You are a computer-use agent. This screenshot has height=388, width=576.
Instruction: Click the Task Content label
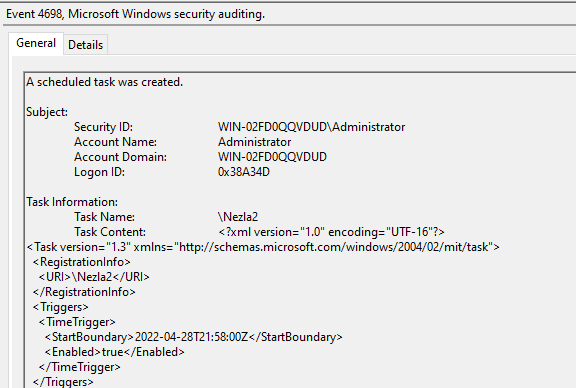(x=110, y=232)
